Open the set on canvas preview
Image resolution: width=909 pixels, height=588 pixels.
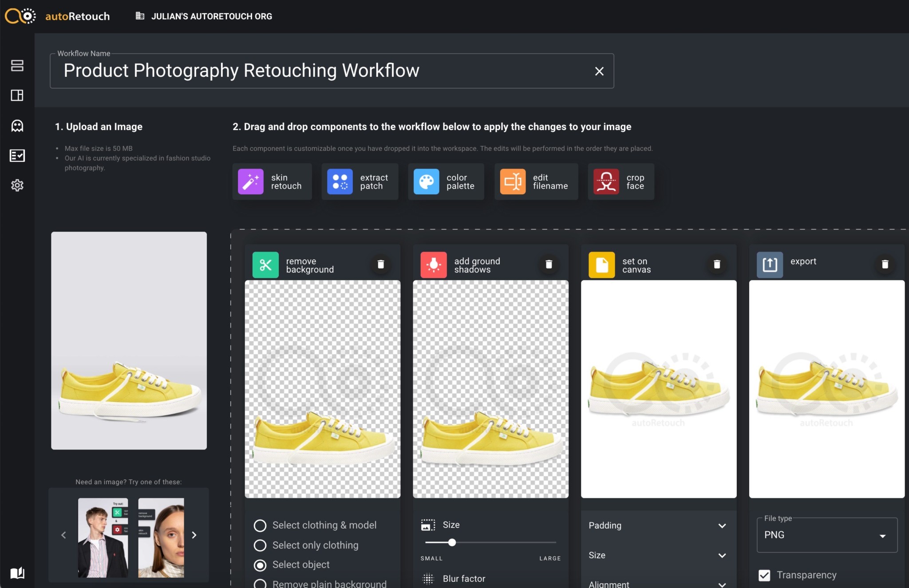[x=659, y=389]
